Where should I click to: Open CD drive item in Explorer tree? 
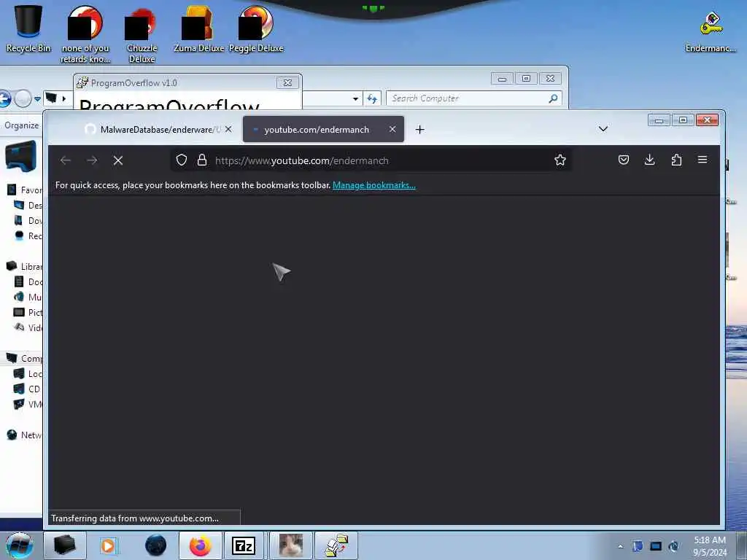pos(28,389)
